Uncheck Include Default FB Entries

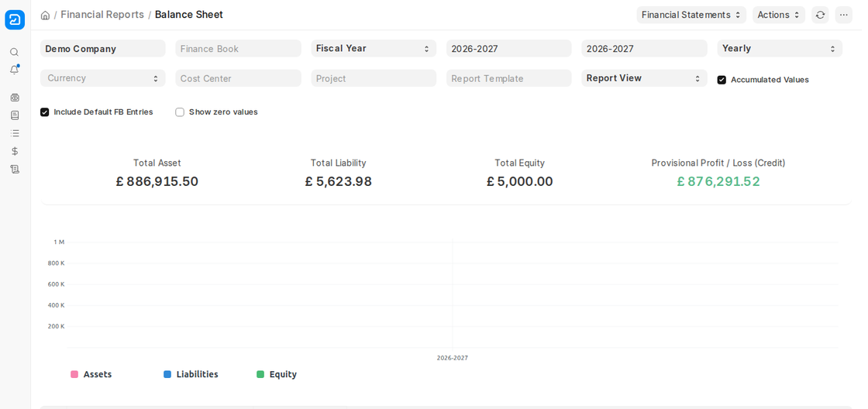(x=45, y=112)
